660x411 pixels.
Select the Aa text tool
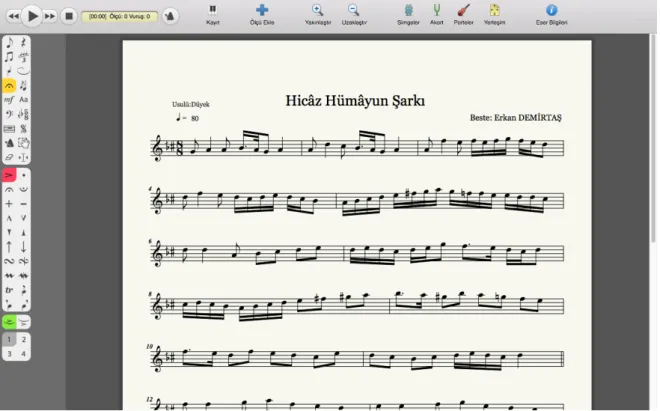coord(24,100)
